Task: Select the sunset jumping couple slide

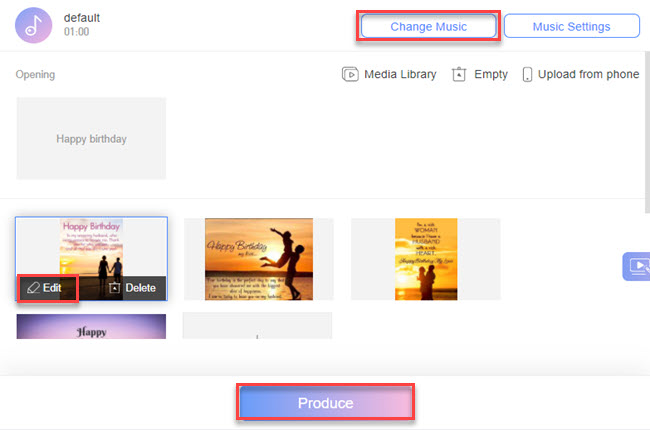Action: tap(258, 259)
